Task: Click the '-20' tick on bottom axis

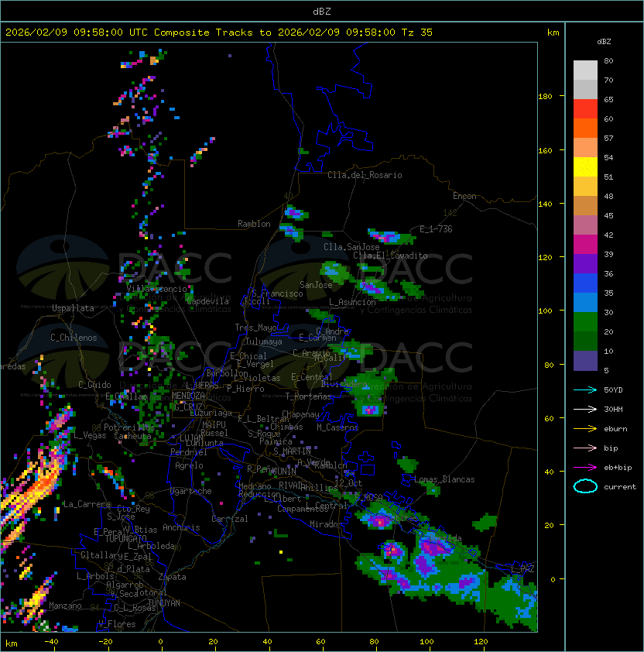Action: [x=105, y=642]
